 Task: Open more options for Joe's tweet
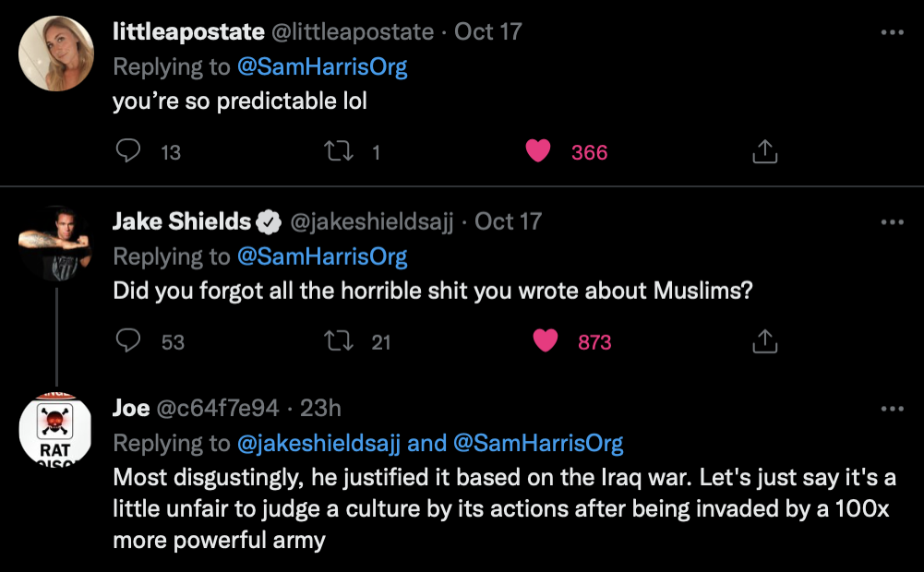(892, 409)
